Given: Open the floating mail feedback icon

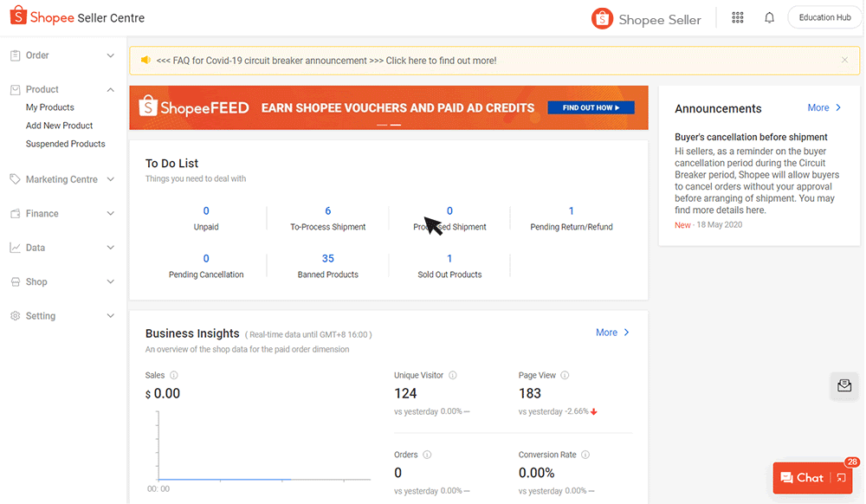Looking at the screenshot, I should [843, 385].
